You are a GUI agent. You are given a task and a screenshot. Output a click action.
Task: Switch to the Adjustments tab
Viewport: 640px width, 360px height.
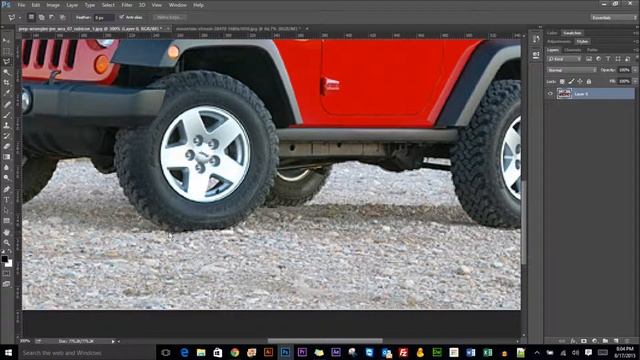[559, 42]
